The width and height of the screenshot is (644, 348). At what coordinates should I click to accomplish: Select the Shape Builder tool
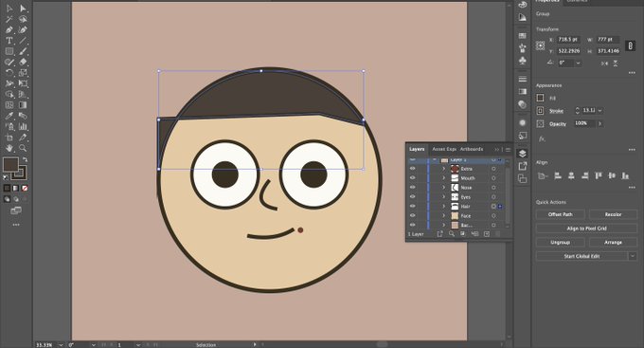(9, 94)
